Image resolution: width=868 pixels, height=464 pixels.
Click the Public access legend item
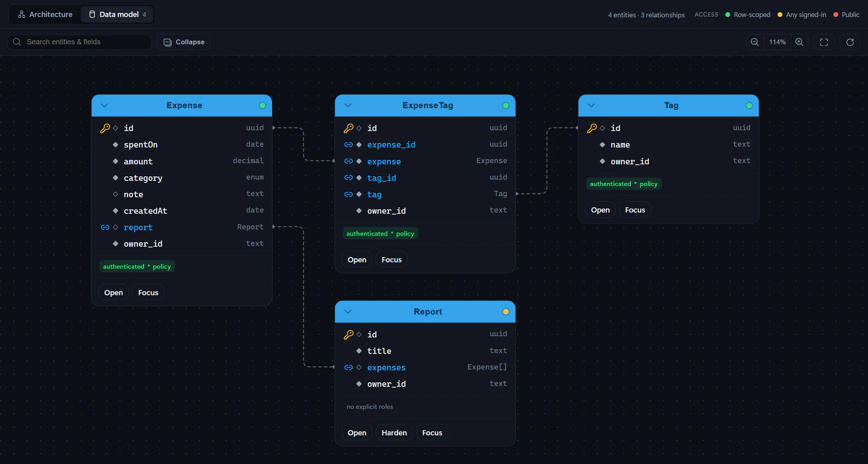(x=846, y=15)
